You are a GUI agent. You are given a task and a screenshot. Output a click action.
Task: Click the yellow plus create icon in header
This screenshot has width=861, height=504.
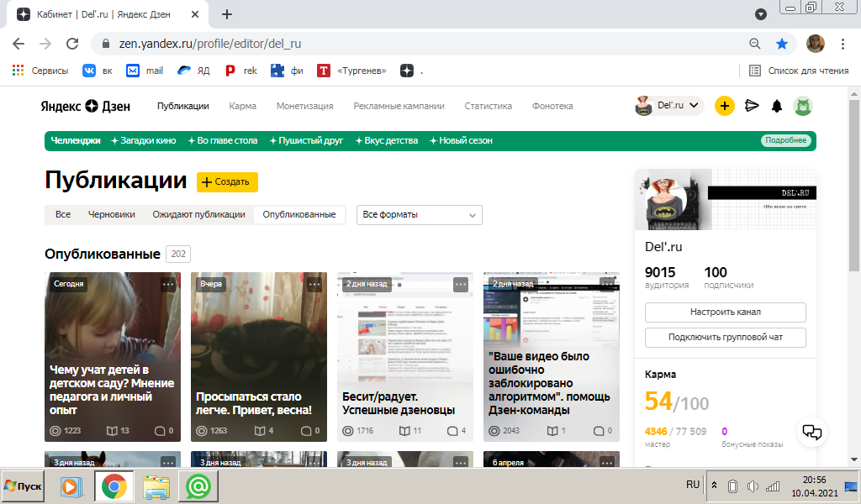click(x=724, y=106)
